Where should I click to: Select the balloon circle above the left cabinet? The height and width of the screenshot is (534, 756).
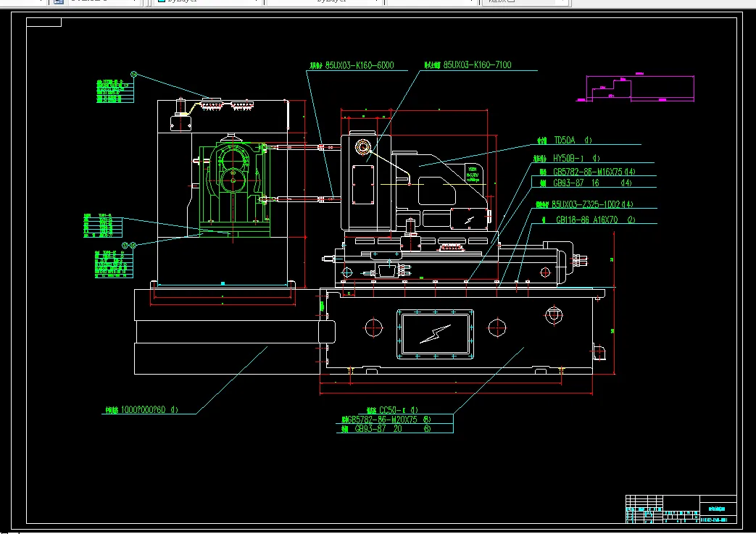click(x=134, y=75)
